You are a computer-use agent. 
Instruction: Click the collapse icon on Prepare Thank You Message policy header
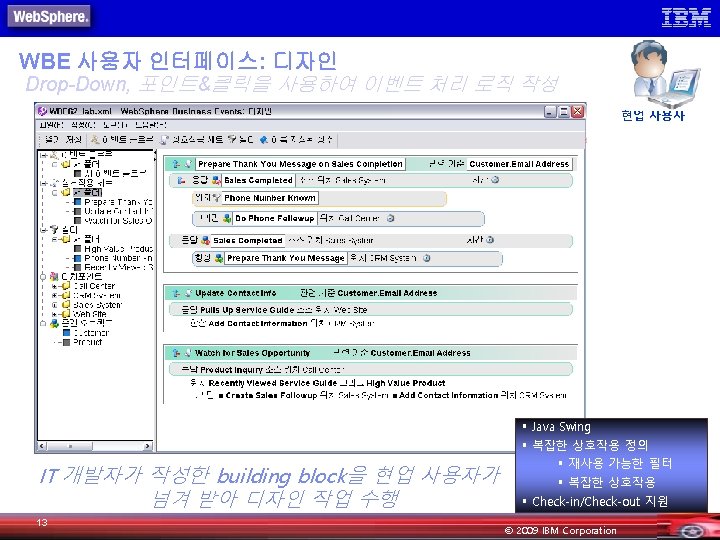point(176,164)
